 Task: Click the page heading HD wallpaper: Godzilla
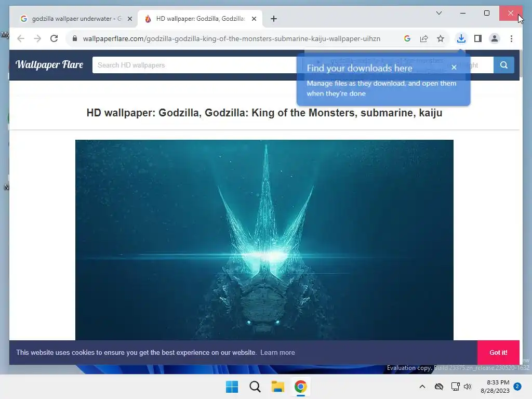coord(264,113)
